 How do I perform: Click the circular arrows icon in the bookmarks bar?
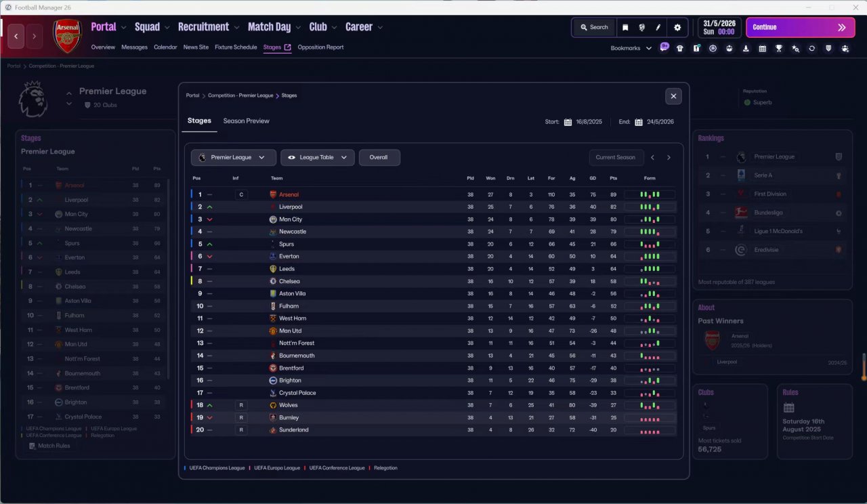[811, 49]
